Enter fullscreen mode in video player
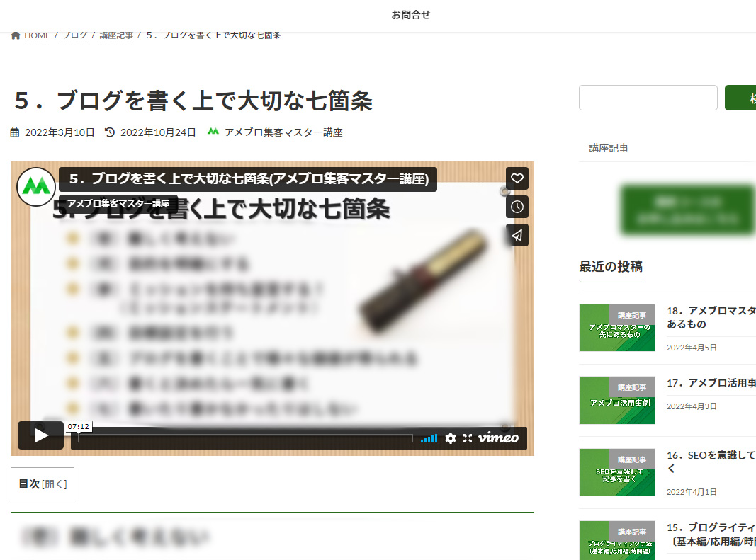 (467, 438)
